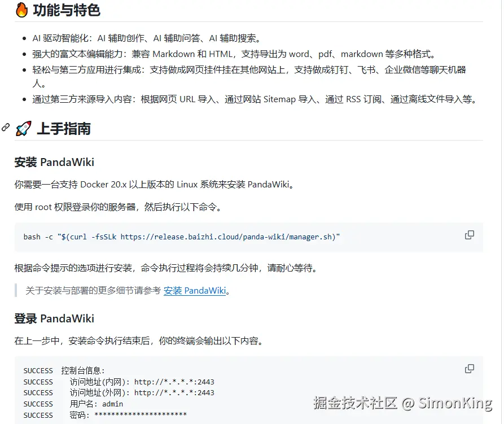Click the sentence starting with 在上一步中
504x424 pixels.
click(x=139, y=341)
